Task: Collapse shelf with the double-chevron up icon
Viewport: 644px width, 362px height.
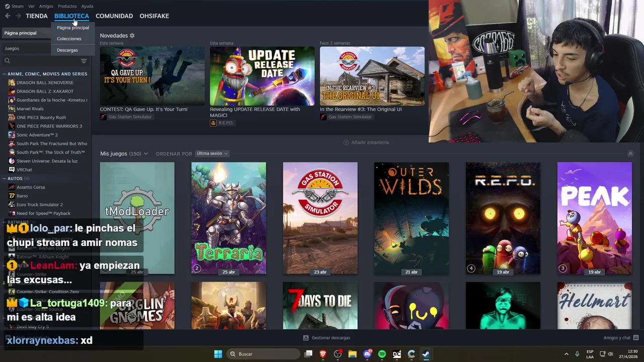Action: click(x=630, y=154)
